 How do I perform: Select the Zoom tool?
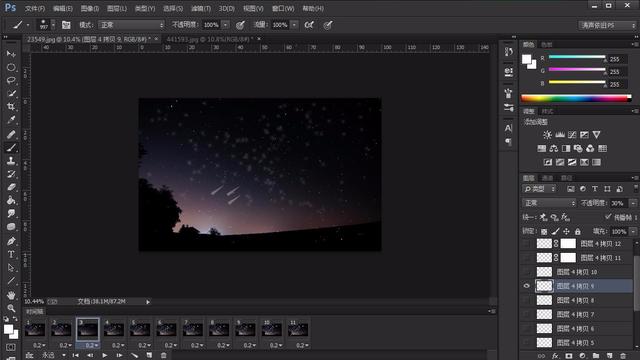pyautogui.click(x=11, y=308)
